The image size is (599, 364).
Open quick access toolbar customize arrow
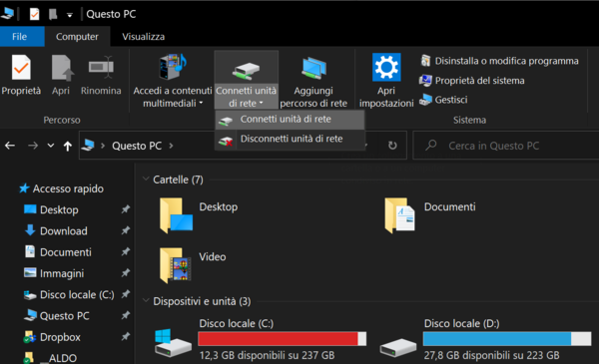(x=70, y=15)
